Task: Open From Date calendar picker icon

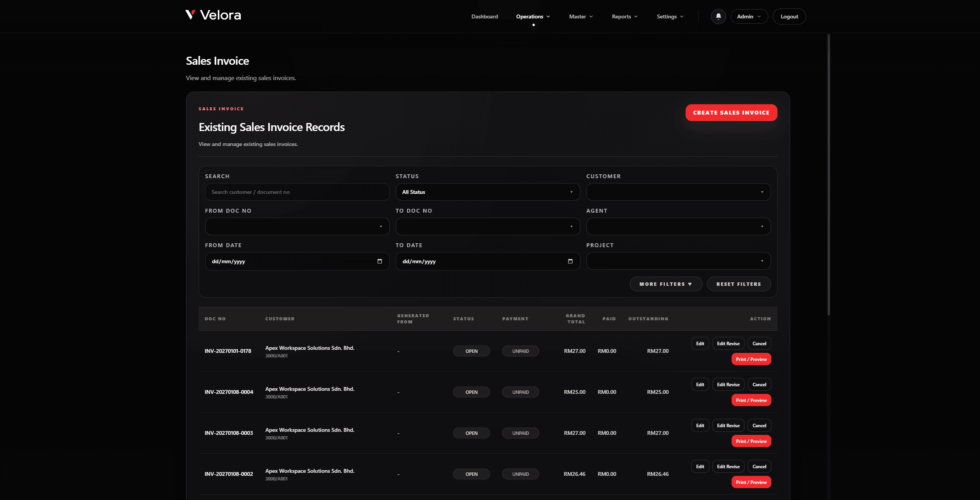Action: click(379, 261)
